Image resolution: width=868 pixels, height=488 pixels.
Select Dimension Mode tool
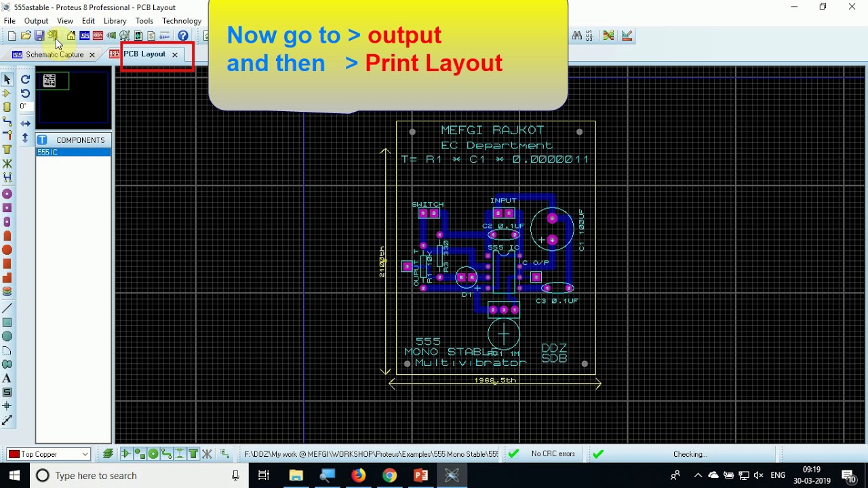click(x=7, y=420)
